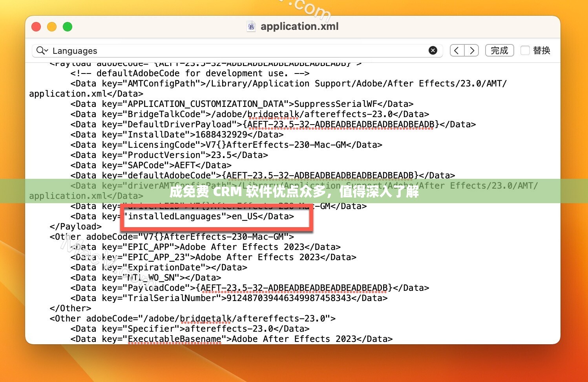The image size is (588, 382).
Task: Click the comment line 'defaultAdobeCode for development use.'
Action: [x=190, y=73]
